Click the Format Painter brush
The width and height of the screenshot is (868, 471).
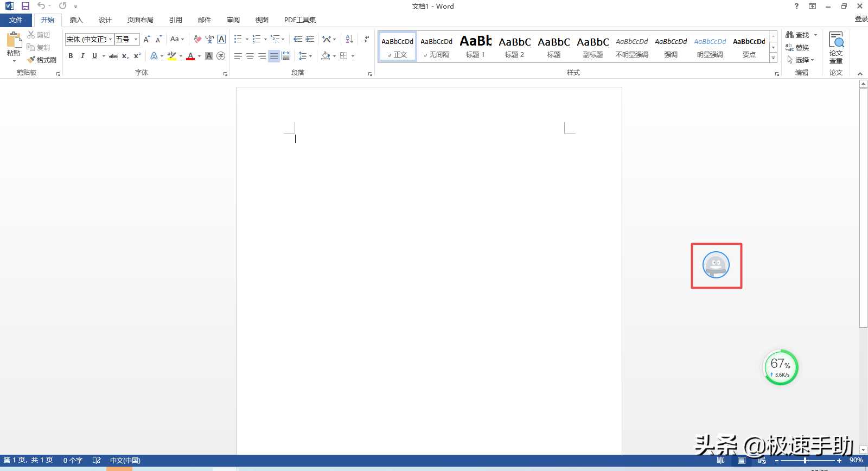[x=42, y=60]
